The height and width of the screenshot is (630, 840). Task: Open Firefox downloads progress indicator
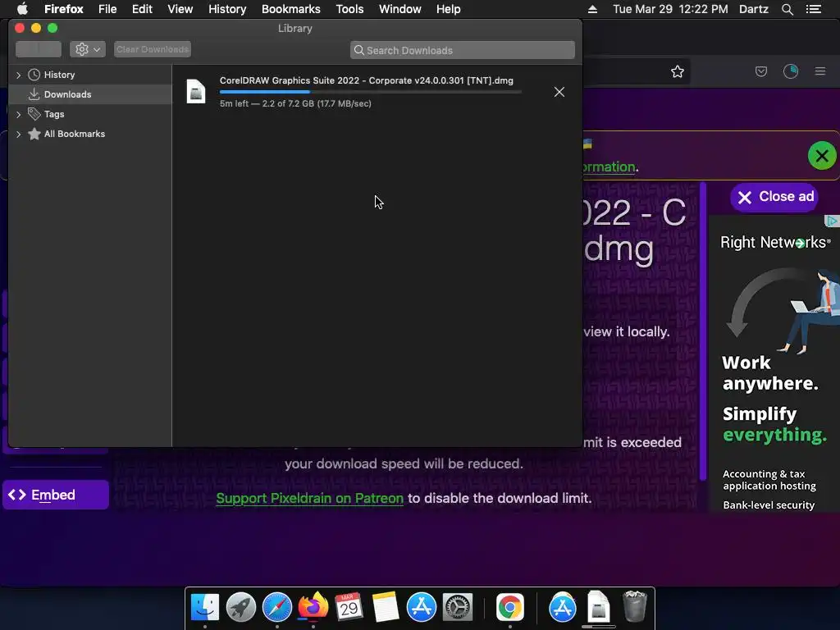coord(791,71)
